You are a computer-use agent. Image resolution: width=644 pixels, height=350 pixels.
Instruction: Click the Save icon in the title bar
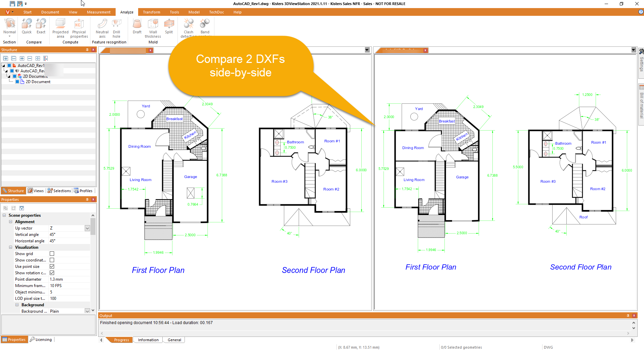pos(12,4)
